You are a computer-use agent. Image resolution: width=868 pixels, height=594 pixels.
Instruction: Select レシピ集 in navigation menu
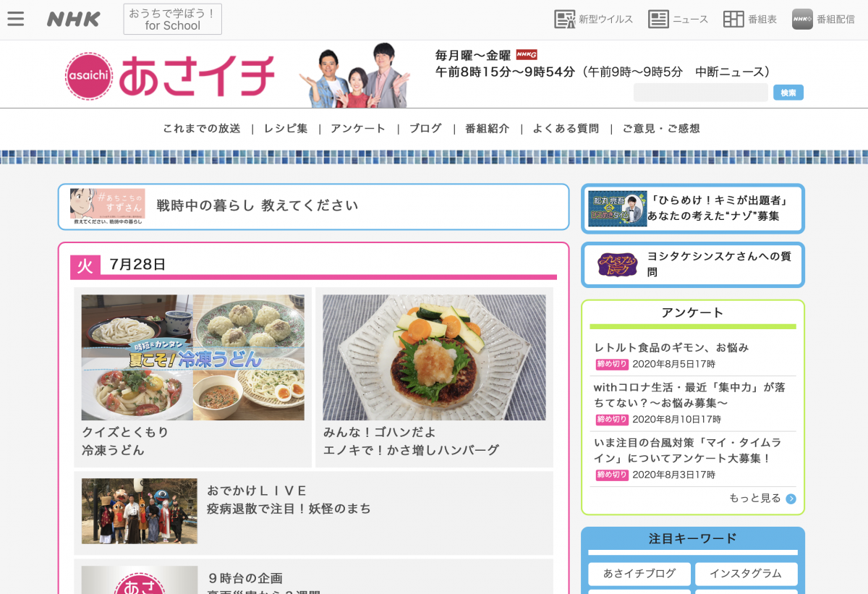coord(286,129)
